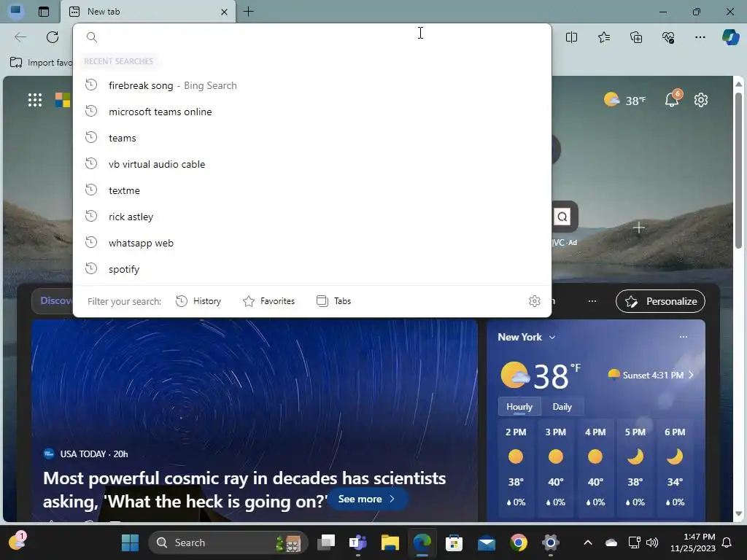Open search suggestions settings gear

[x=535, y=301]
